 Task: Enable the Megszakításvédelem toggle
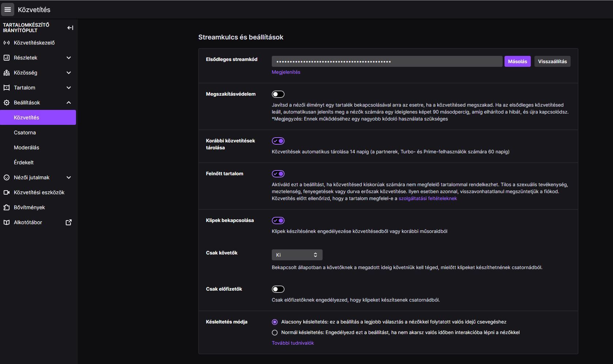(x=278, y=94)
